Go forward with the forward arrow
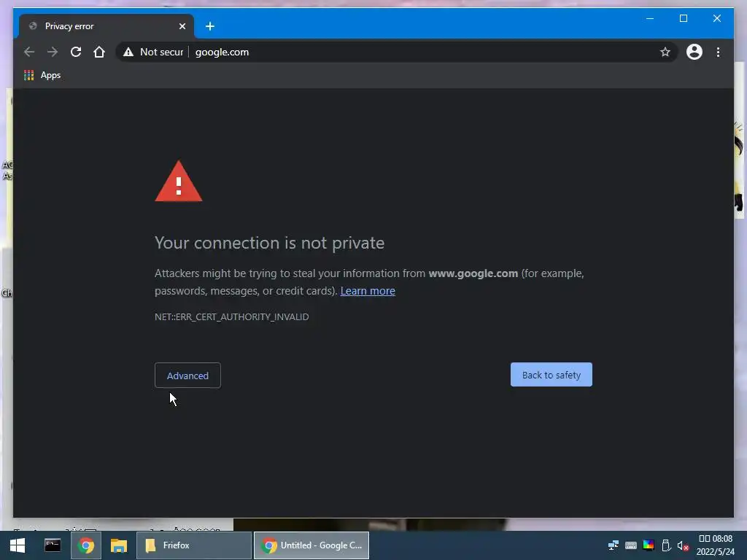 click(53, 52)
